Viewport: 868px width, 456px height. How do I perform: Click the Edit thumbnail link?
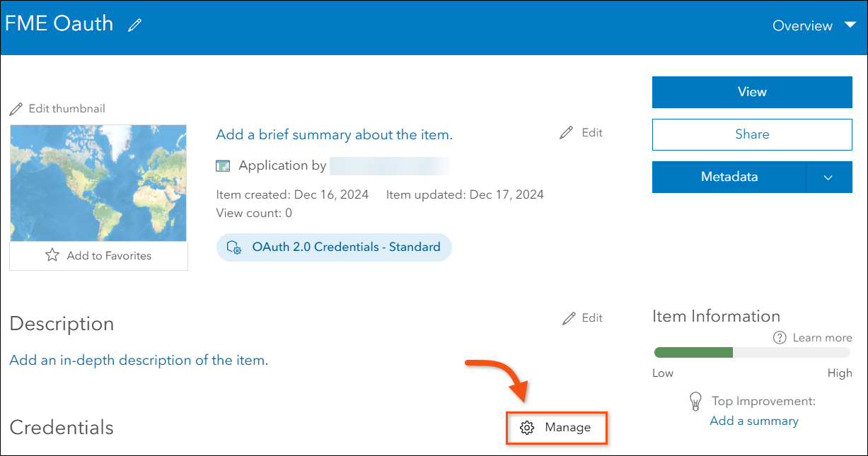point(57,109)
